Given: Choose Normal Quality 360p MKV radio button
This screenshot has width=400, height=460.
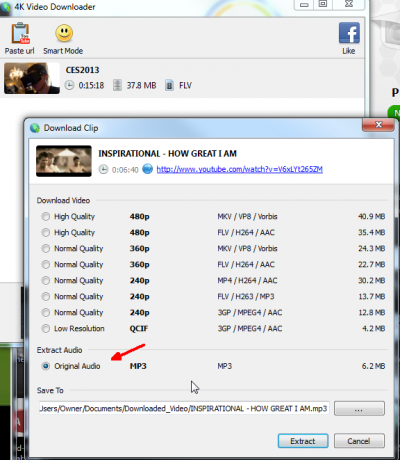Looking at the screenshot, I should (46, 249).
